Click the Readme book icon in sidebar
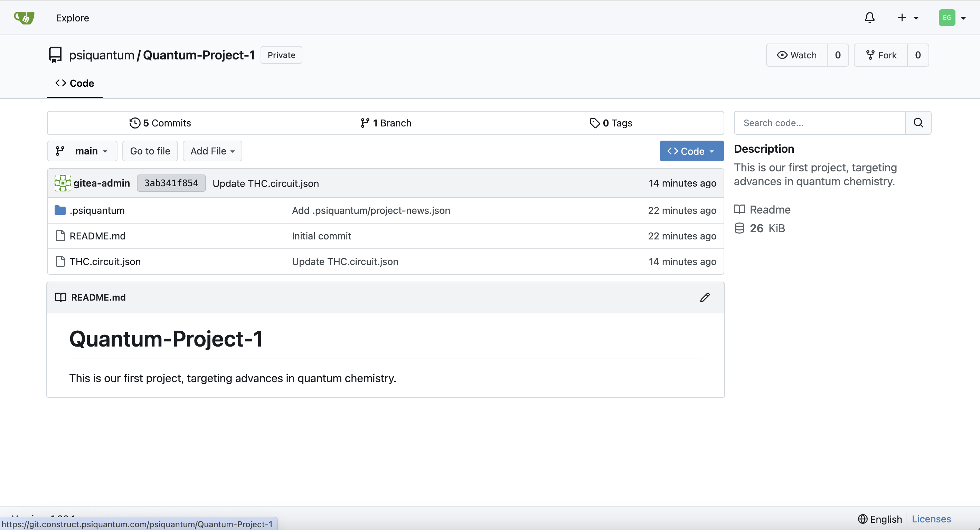This screenshot has height=530, width=980. pos(739,209)
